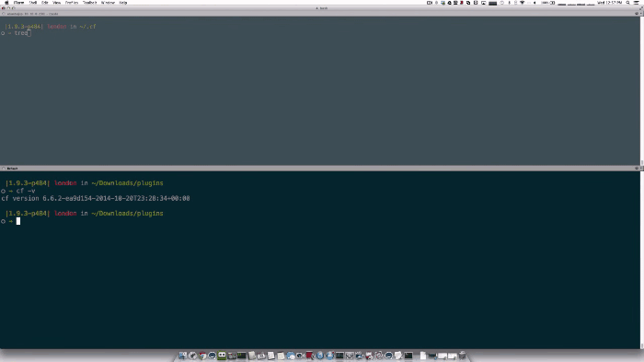The image size is (644, 362).
Task: Open Google Chrome from the Dock
Action: pyautogui.click(x=202, y=356)
